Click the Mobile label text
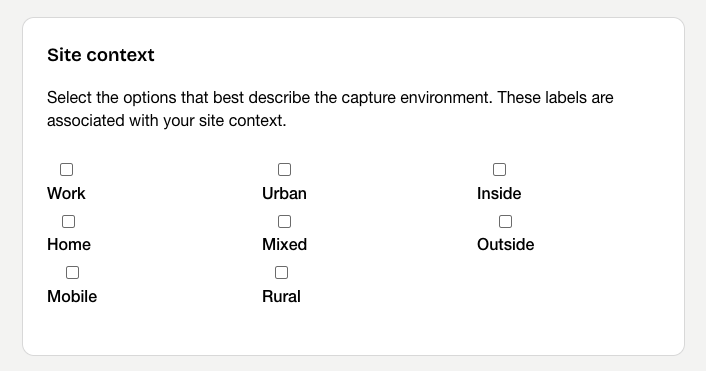706x371 pixels. coord(72,297)
